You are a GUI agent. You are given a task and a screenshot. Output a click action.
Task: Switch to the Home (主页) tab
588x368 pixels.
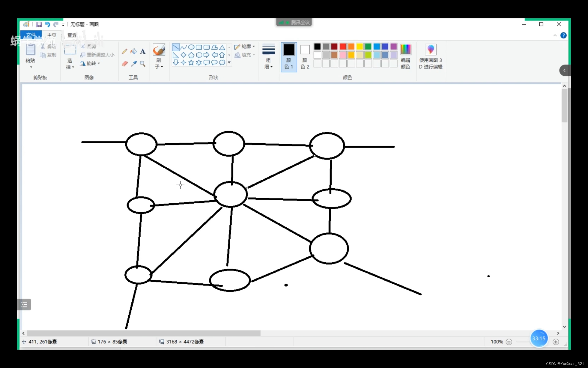(x=52, y=35)
